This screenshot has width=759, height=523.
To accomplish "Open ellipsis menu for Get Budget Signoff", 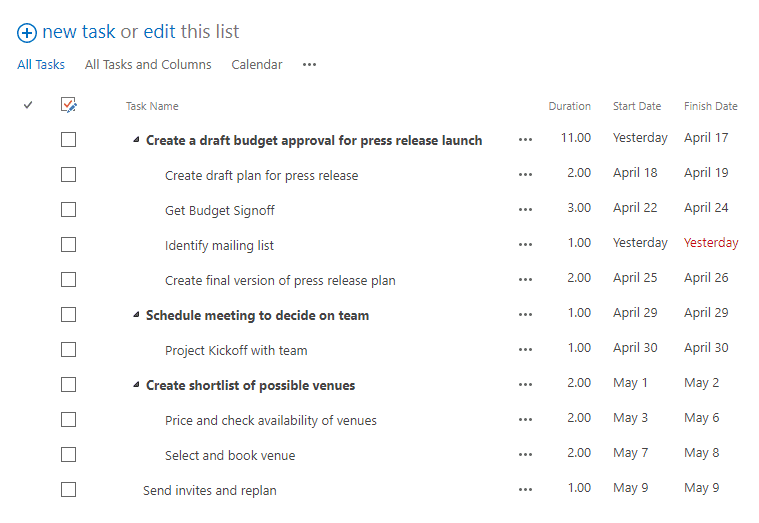I will tap(525, 210).
